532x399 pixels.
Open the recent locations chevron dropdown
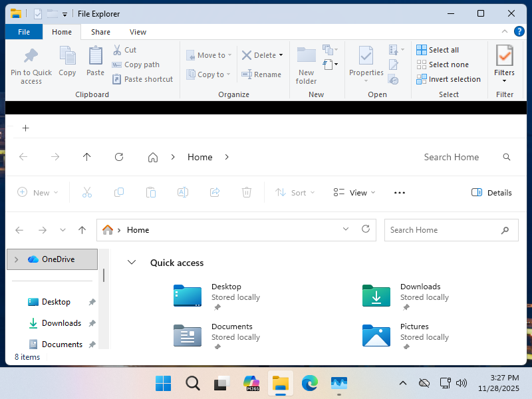[63, 230]
